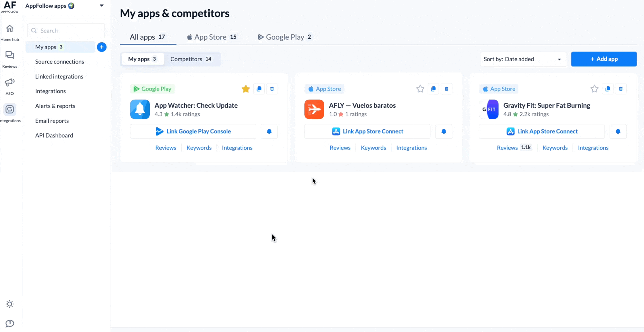Click the Gravity Fit app icon
Screen dimensions: 644x332
tap(489, 109)
